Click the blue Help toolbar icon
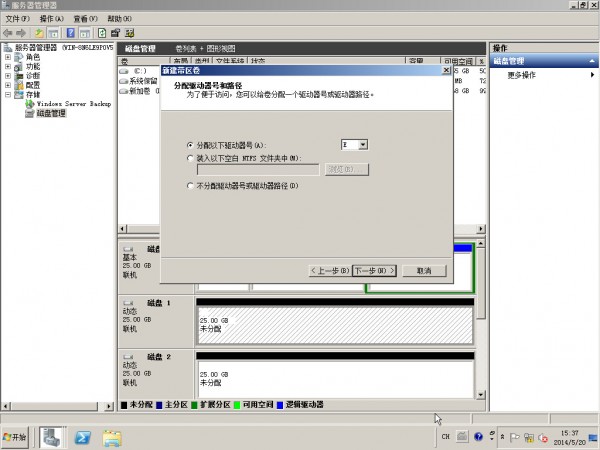Screen dimensions: 600x450 click(71, 33)
